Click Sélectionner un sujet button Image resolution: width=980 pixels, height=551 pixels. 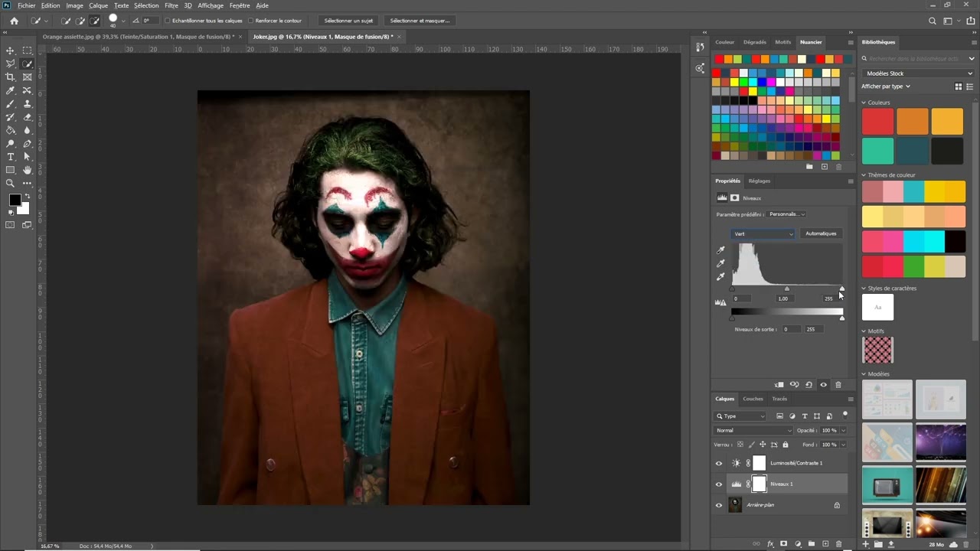click(348, 21)
